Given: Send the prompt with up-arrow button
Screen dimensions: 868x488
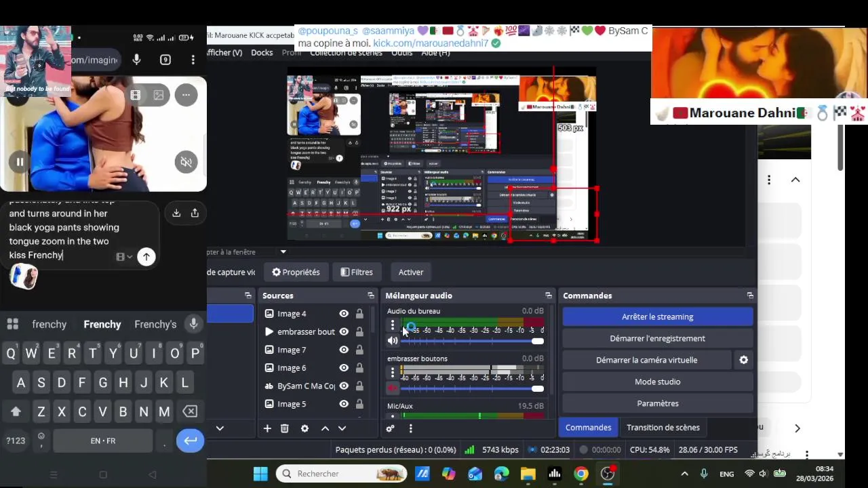Looking at the screenshot, I should point(146,257).
